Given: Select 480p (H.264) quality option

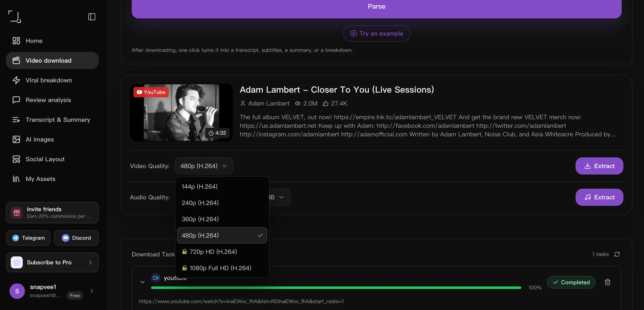Looking at the screenshot, I should [222, 235].
